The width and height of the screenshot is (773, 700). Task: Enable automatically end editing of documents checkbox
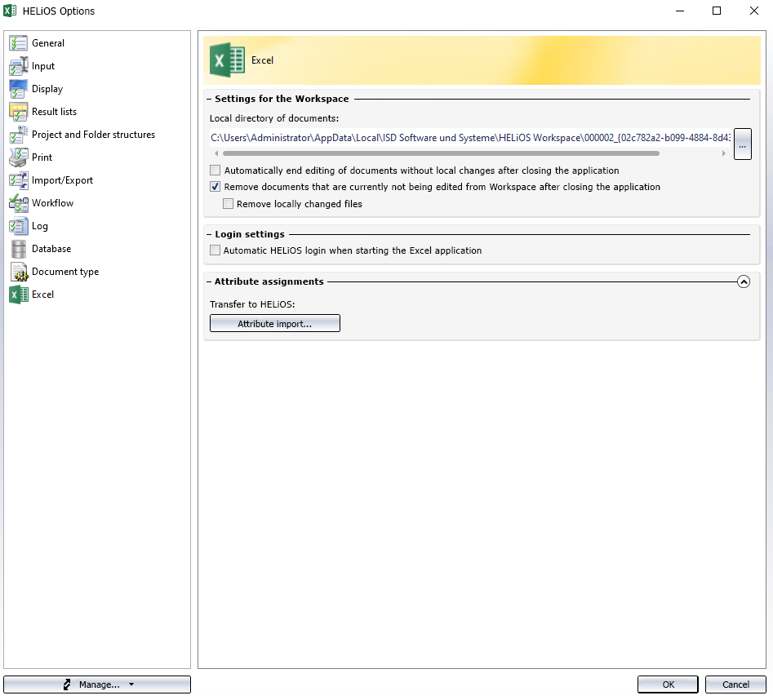215,171
